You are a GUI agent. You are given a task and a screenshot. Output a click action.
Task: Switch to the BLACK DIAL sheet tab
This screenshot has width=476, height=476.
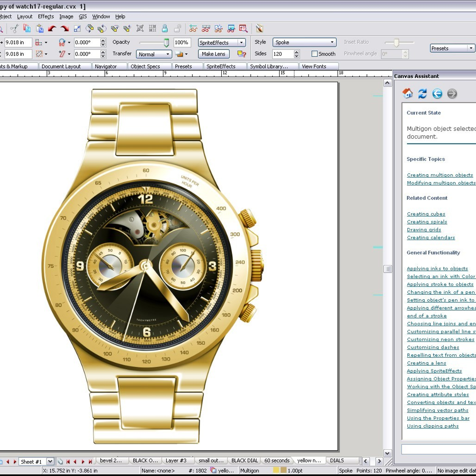click(x=244, y=461)
